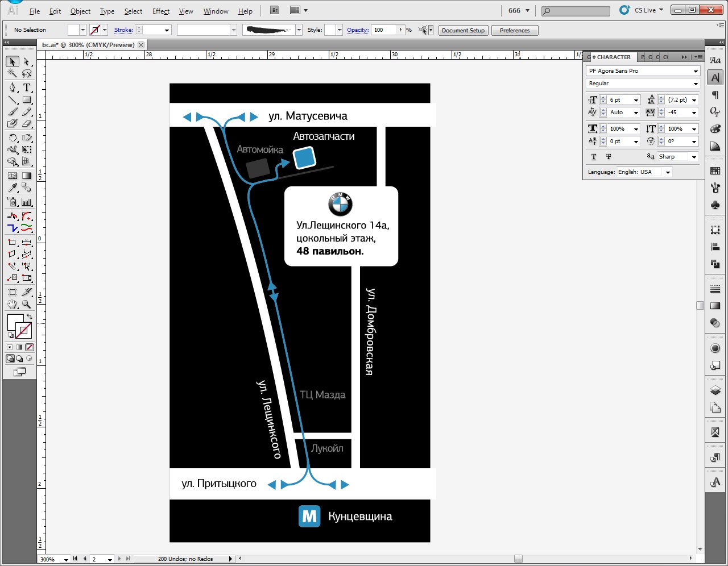The height and width of the screenshot is (566, 728).
Task: Select the Zoom magnifier tool
Action: pos(27,305)
